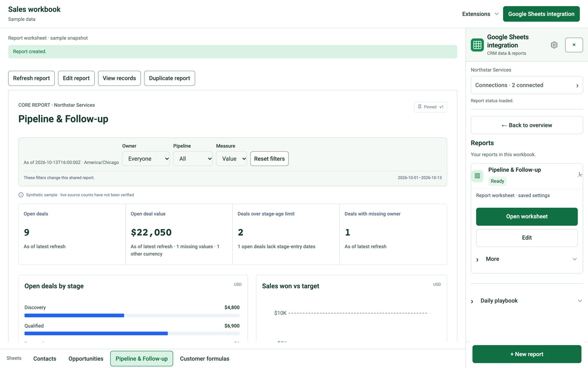Click the report tile icon next to Ready status
Image resolution: width=588 pixels, height=368 pixels.
tap(478, 176)
